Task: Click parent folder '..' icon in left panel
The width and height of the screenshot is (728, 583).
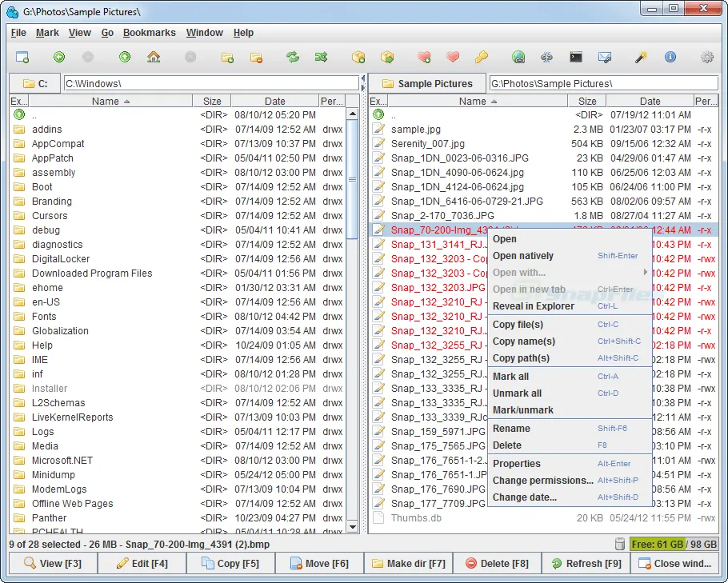Action: click(x=19, y=114)
